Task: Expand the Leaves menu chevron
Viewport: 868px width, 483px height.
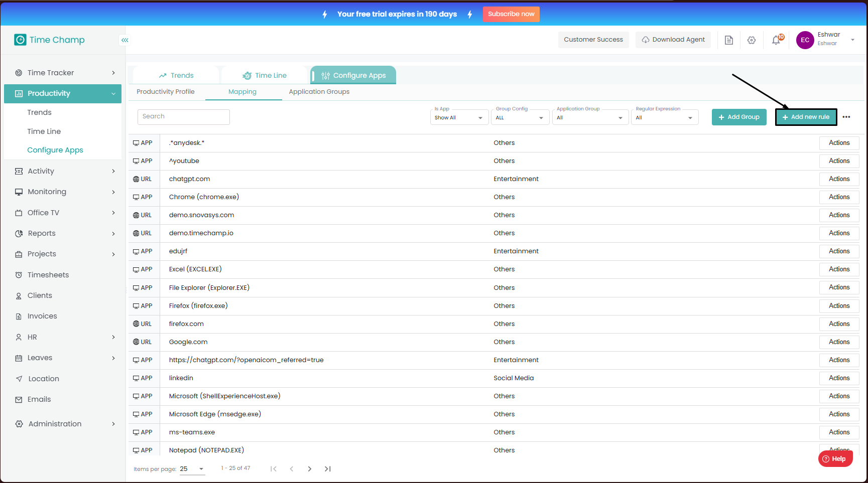Action: (113, 358)
